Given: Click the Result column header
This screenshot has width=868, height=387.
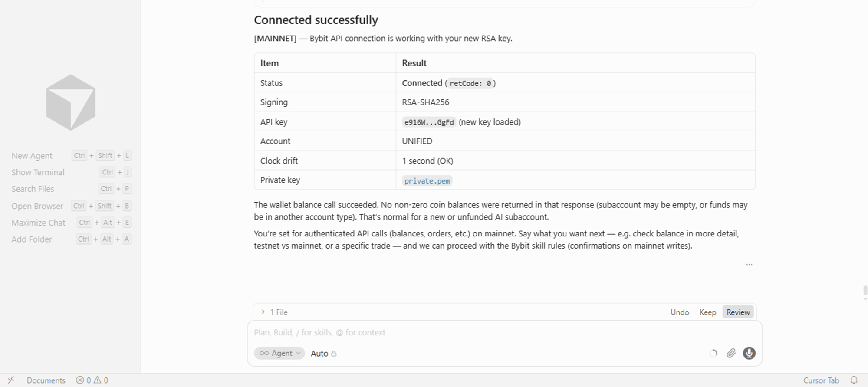Looking at the screenshot, I should tap(414, 63).
